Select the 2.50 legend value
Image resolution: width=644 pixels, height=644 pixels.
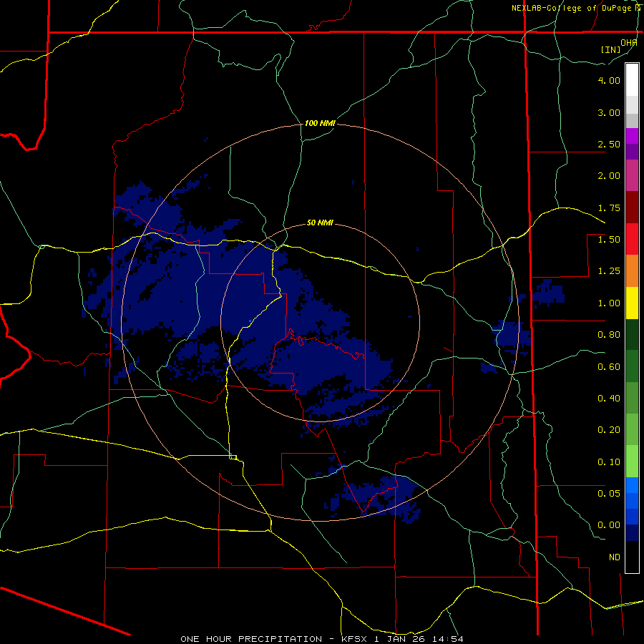(x=609, y=144)
